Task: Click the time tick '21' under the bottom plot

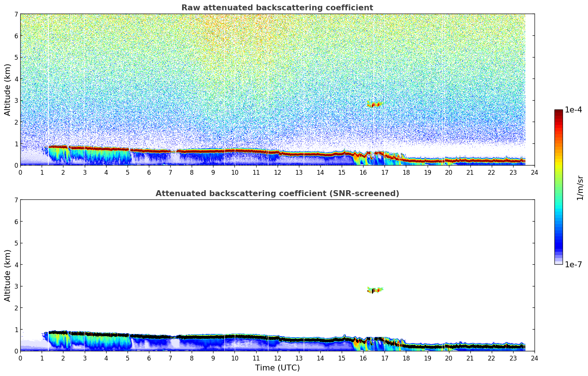Action: point(470,358)
